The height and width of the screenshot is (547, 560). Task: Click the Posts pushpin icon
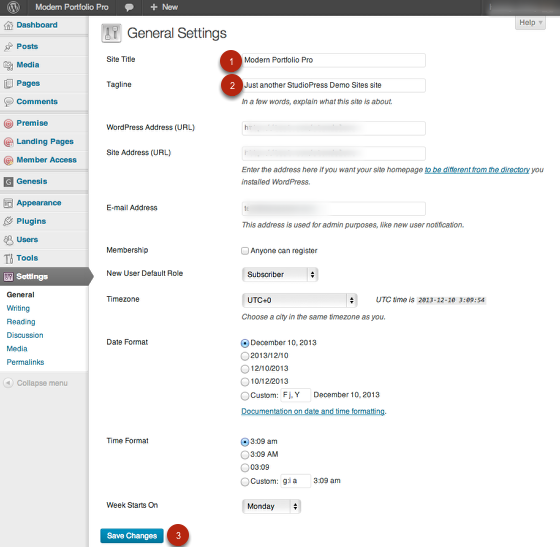click(x=8, y=47)
